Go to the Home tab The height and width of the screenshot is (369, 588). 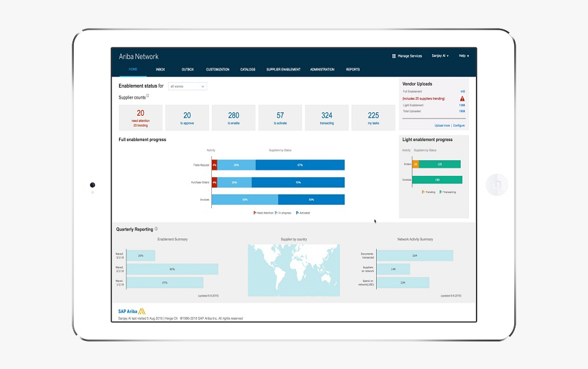pyautogui.click(x=133, y=69)
